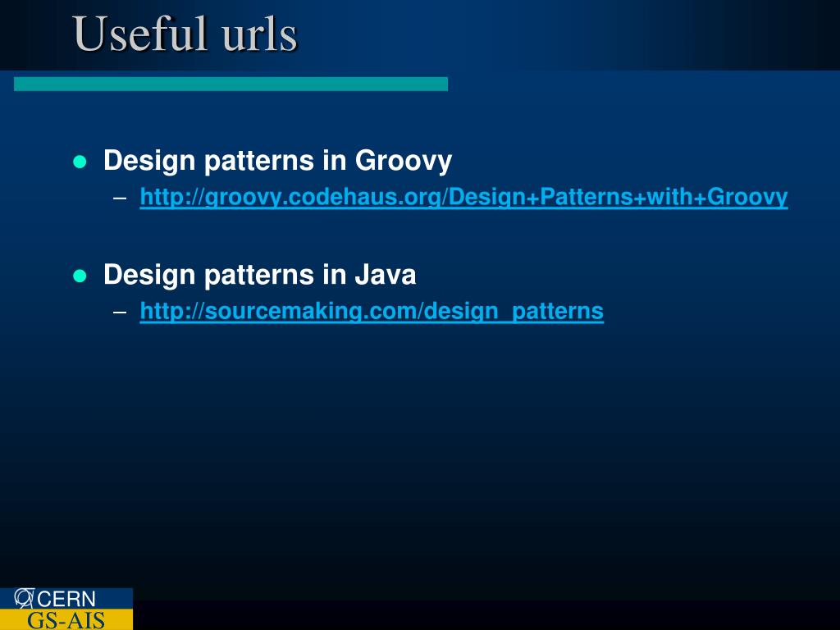The width and height of the screenshot is (840, 630).
Task: Open the sourcemaking.com design_patterns link
Action: coord(372,311)
